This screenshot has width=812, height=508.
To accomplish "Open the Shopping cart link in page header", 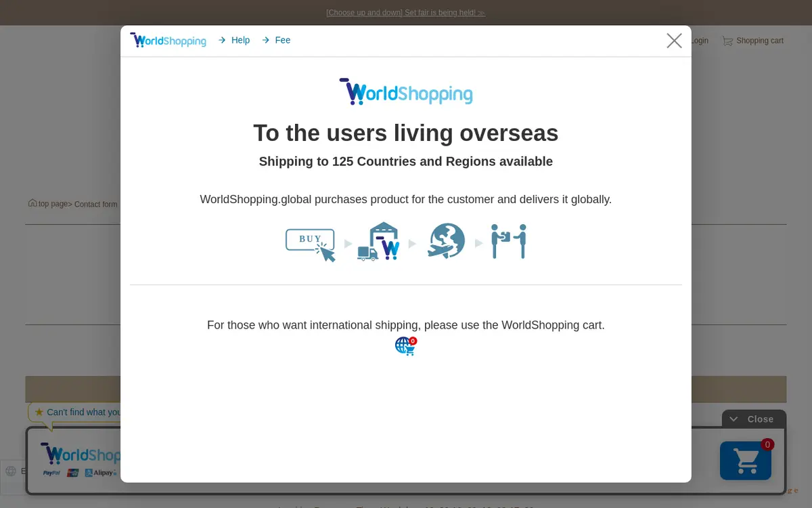I will tap(760, 41).
